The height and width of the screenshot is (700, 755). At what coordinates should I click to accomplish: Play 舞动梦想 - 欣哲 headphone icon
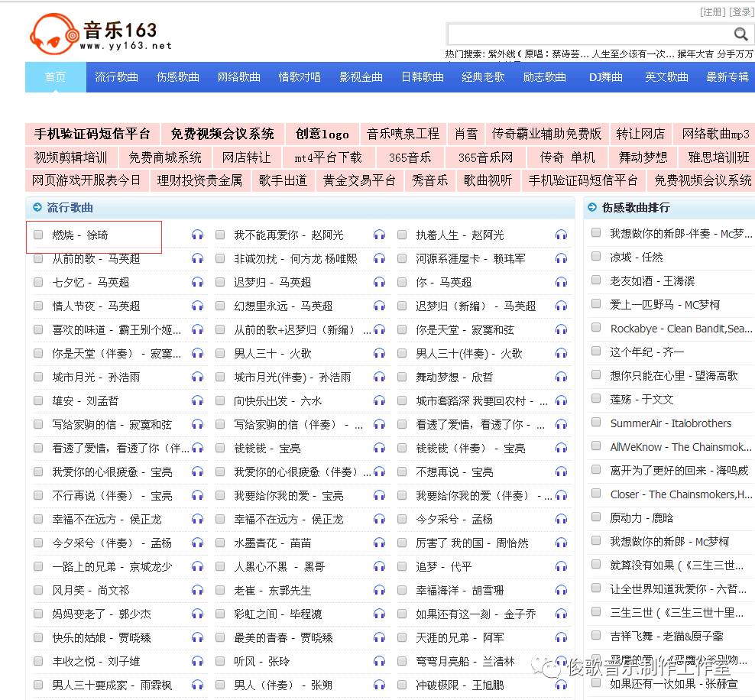562,377
